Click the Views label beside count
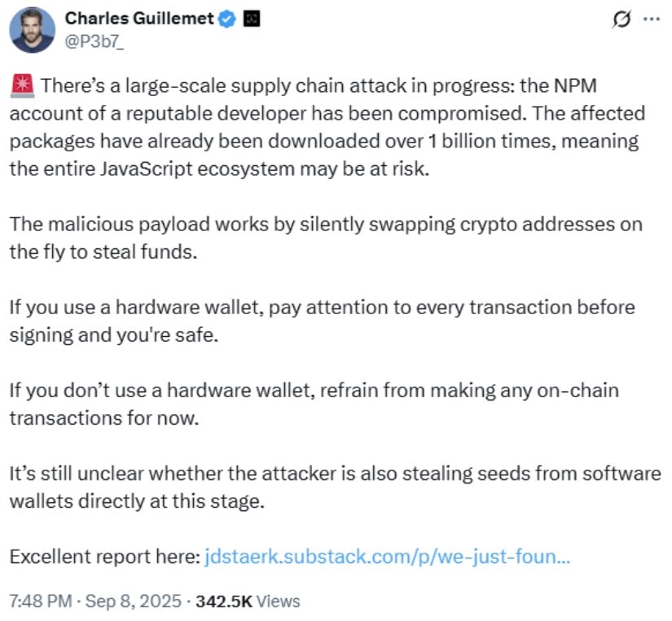This screenshot has height=621, width=672. pyautogui.click(x=278, y=601)
